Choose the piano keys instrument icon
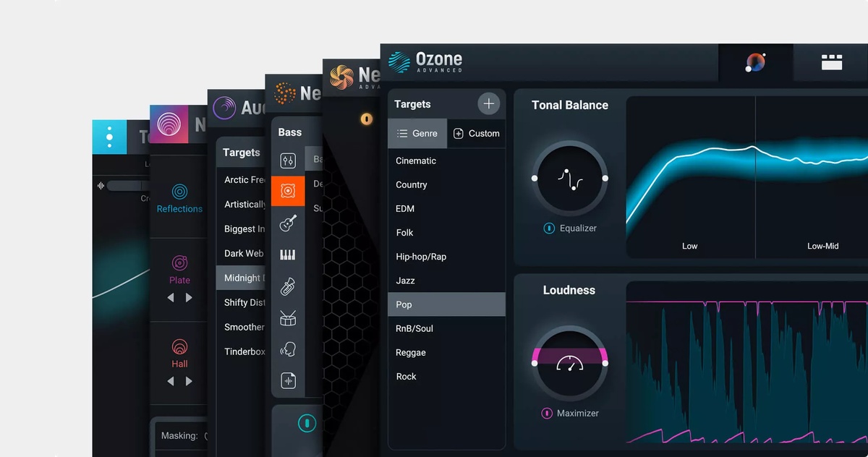868x457 pixels. 288,255
